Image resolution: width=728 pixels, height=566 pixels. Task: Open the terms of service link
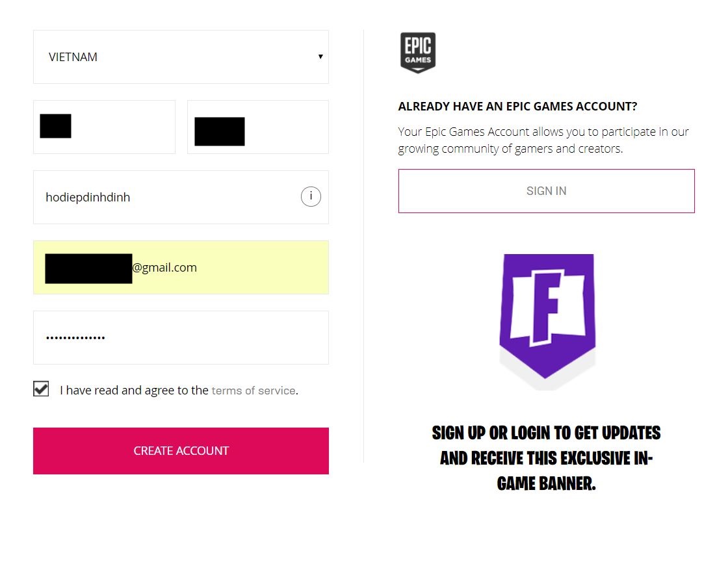click(x=253, y=391)
